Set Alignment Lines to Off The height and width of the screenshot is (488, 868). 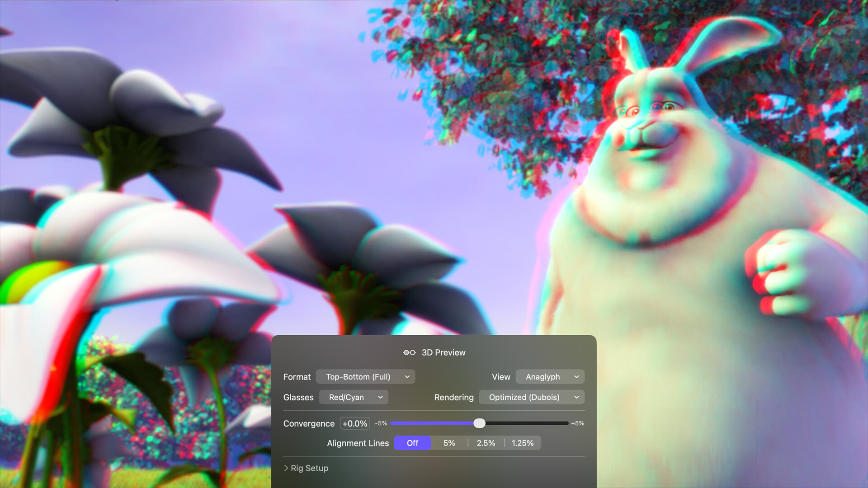[x=412, y=443]
